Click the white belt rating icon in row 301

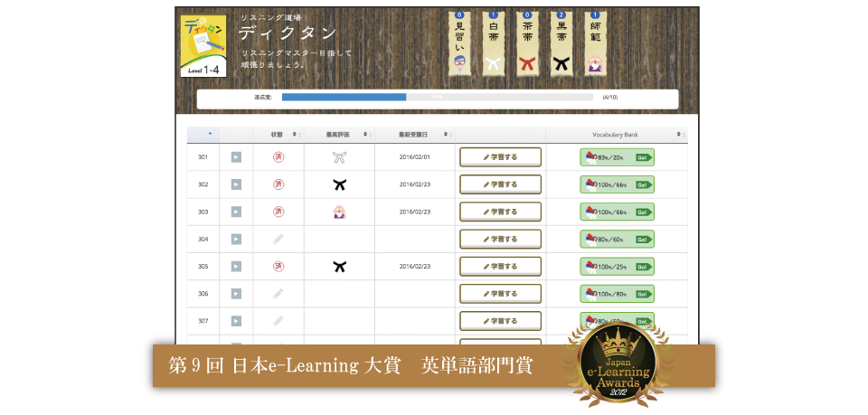340,157
